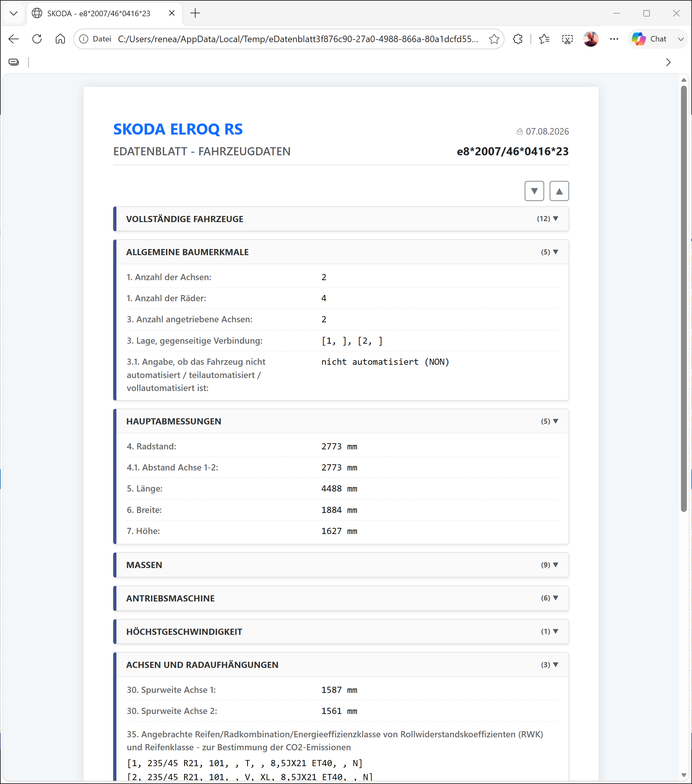
Task: Open the Favorites list
Action: [x=544, y=39]
